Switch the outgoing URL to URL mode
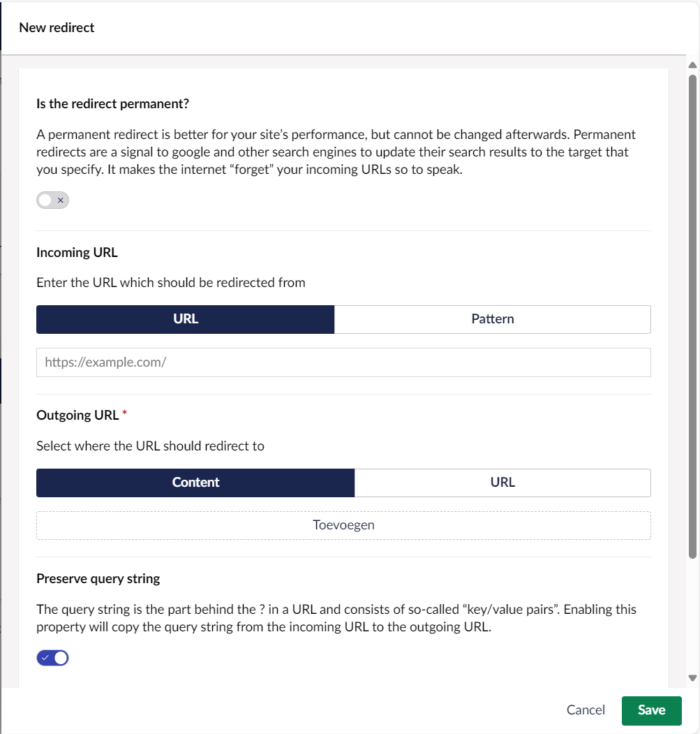The image size is (700, 734). (502, 483)
